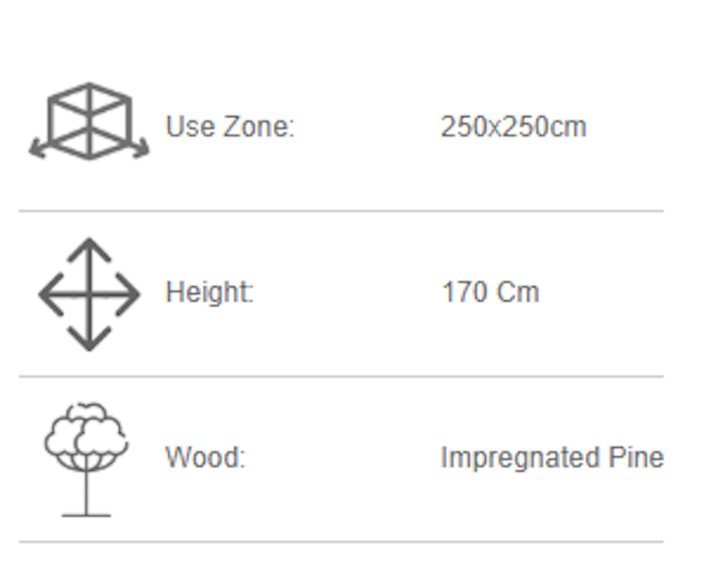Click the downward arrowhead of the Height icon
The image size is (704, 588).
[89, 343]
